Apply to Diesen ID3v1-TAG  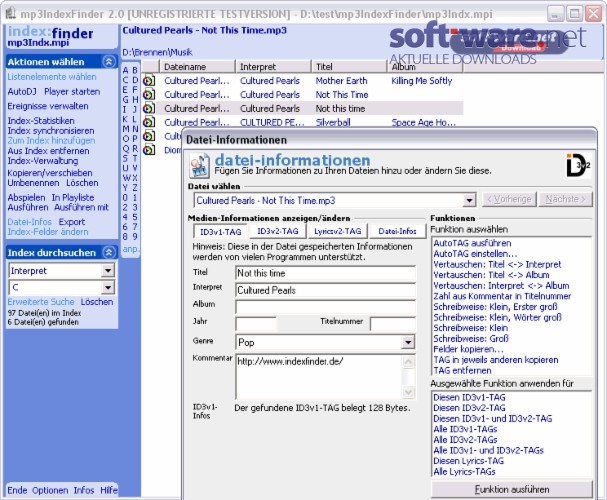[x=469, y=397]
